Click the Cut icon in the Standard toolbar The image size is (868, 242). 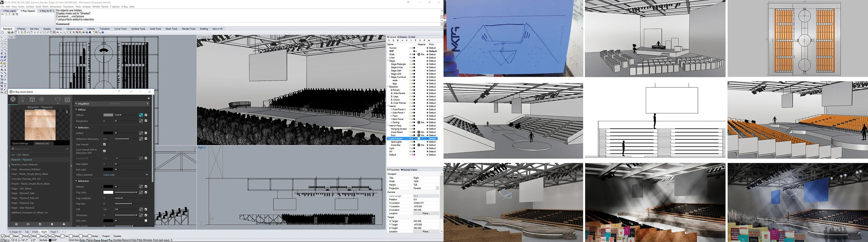[18, 32]
